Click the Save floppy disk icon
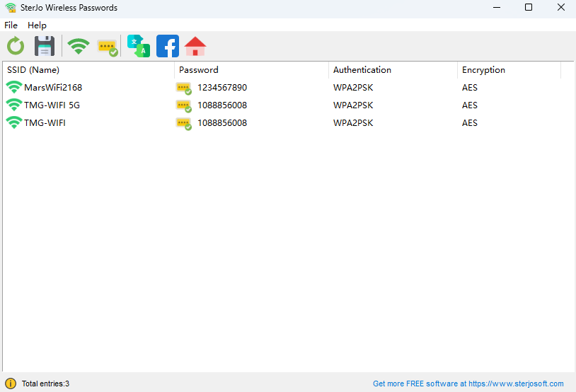The width and height of the screenshot is (576, 392). click(45, 46)
